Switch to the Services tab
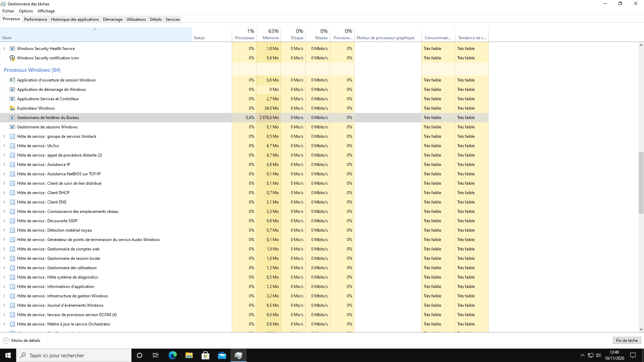This screenshot has height=362, width=644. 173,19
